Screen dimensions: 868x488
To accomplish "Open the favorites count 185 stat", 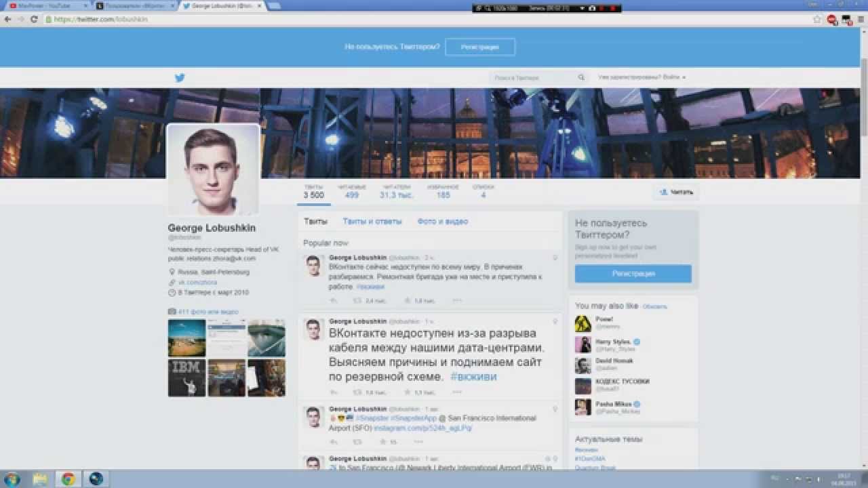I will [443, 192].
